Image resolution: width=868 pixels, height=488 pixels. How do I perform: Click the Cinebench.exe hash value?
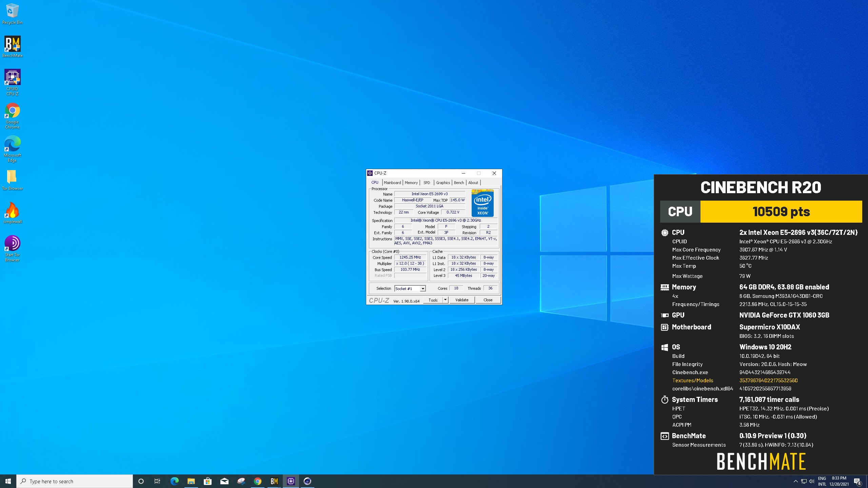tap(765, 372)
